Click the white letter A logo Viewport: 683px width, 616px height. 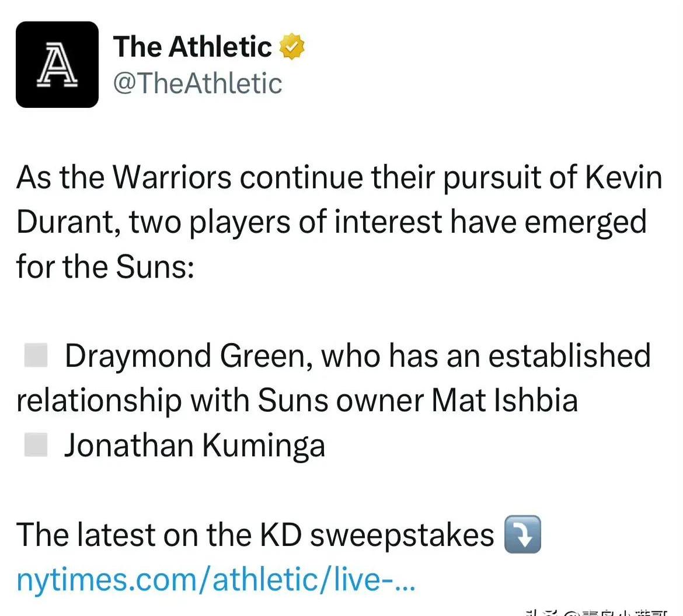click(57, 64)
